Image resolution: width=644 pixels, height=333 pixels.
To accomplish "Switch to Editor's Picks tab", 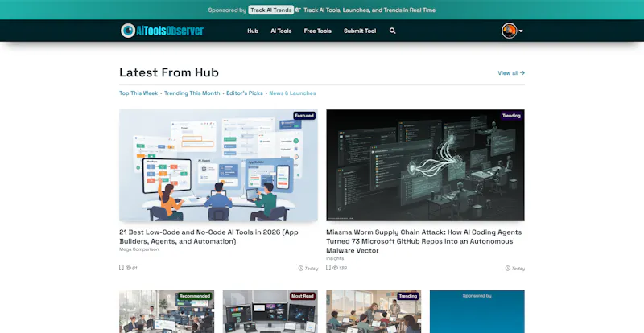I will point(245,93).
